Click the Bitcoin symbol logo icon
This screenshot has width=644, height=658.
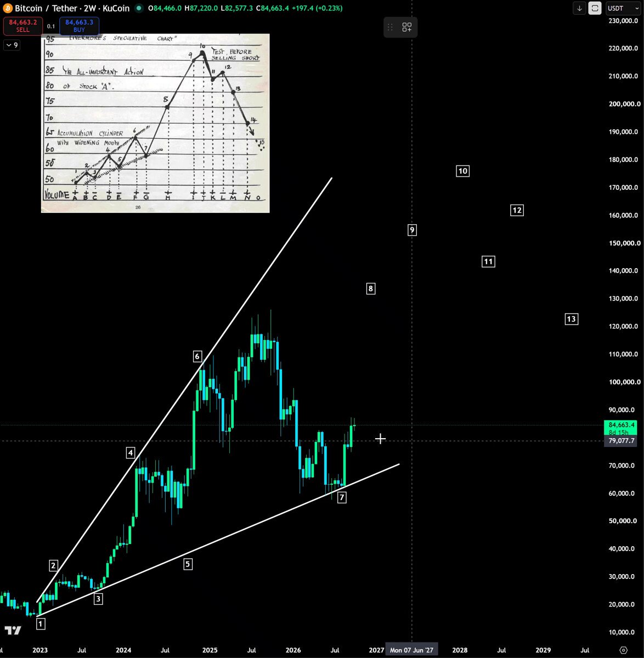(x=8, y=8)
